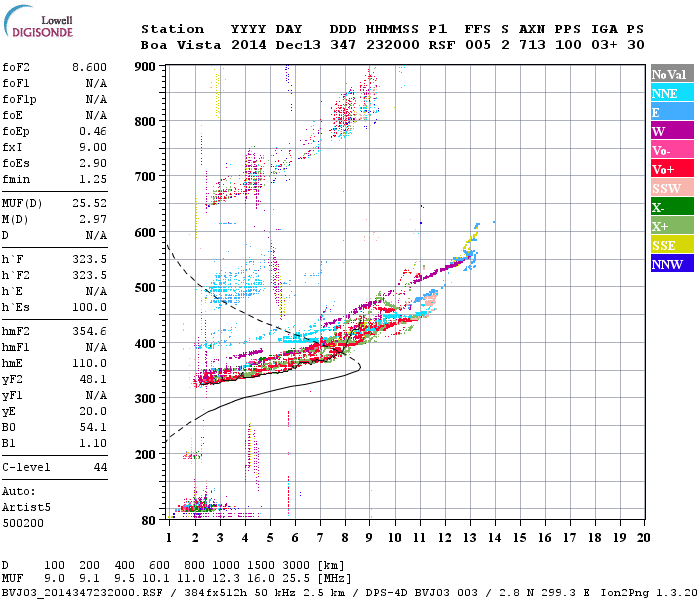The height and width of the screenshot is (600, 700).
Task: Click the Artist5 auto-scaling label
Action: (26, 508)
